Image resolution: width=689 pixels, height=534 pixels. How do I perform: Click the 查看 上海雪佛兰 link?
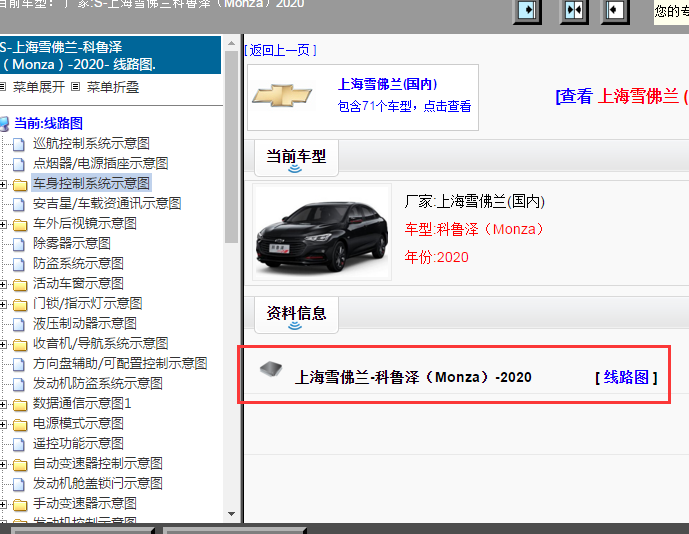(622, 96)
